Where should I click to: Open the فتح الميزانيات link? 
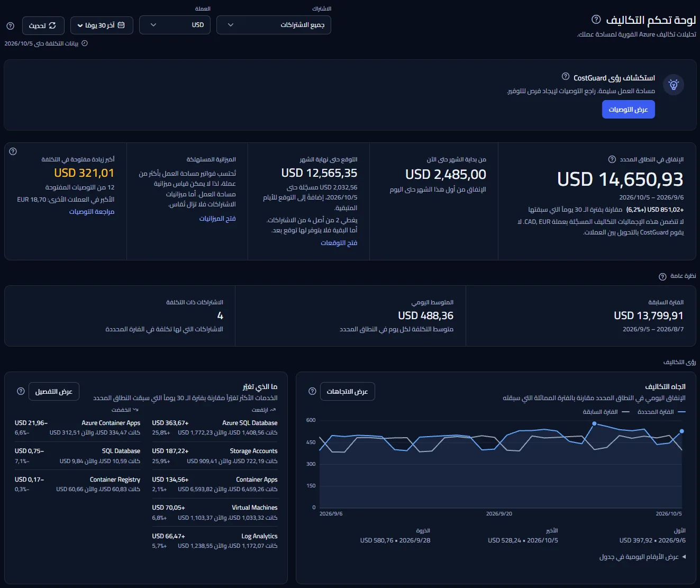pos(217,219)
